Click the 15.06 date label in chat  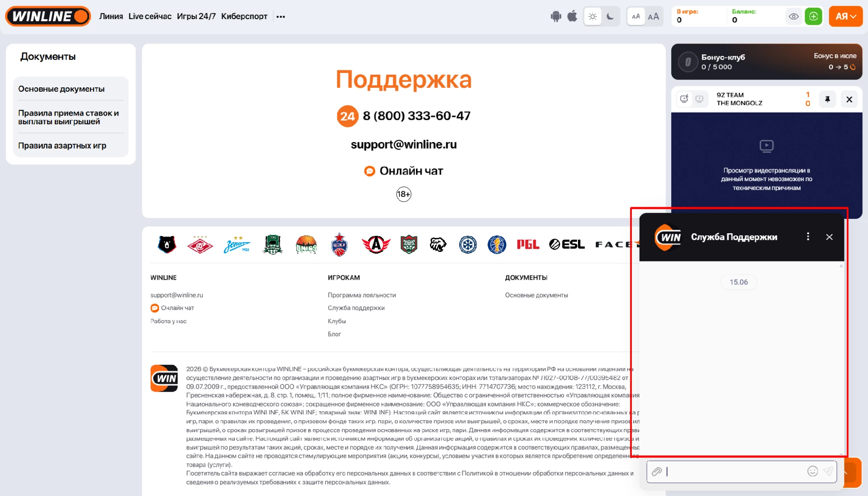[739, 282]
